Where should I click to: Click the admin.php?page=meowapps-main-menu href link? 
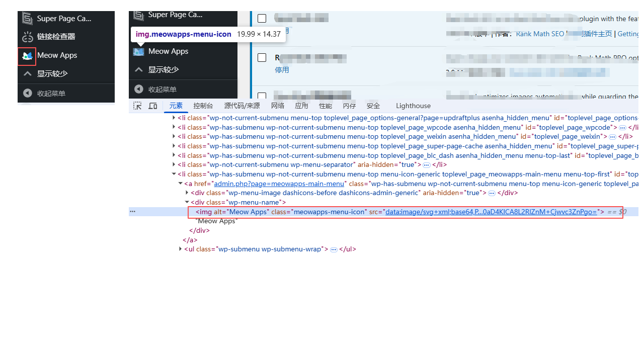coord(279,184)
